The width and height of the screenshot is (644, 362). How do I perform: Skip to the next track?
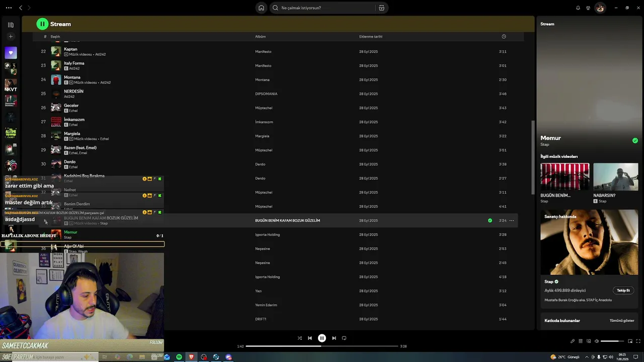(334, 338)
